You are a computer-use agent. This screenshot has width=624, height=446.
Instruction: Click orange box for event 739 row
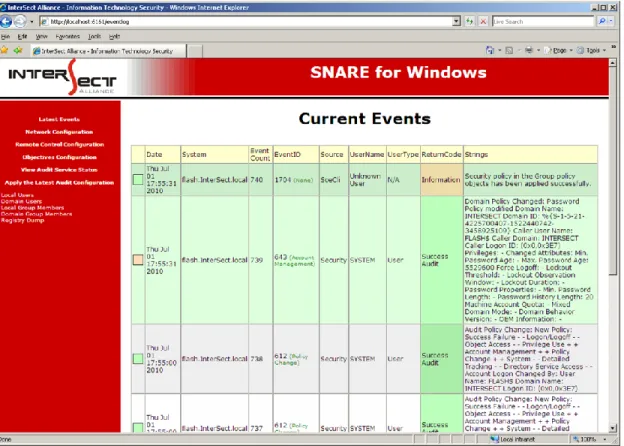click(138, 260)
